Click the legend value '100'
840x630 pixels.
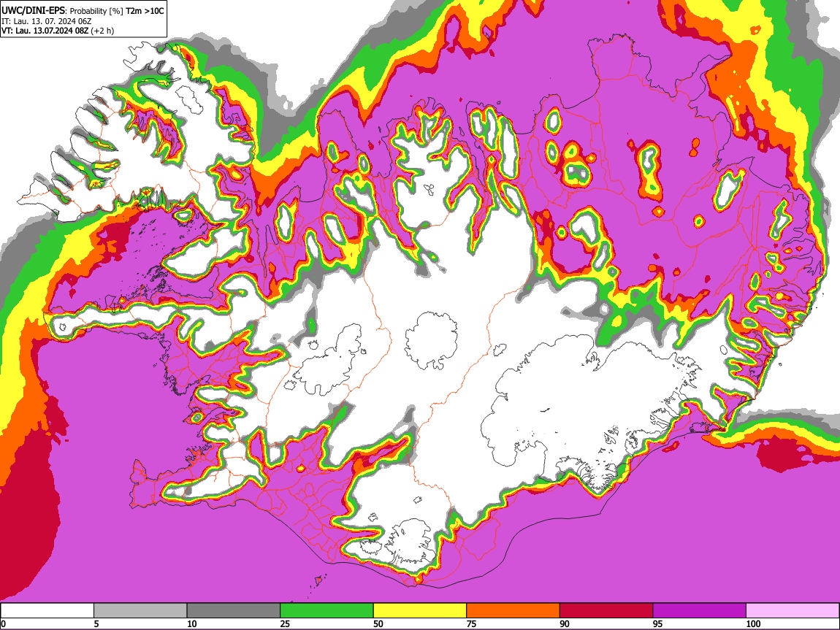click(753, 623)
